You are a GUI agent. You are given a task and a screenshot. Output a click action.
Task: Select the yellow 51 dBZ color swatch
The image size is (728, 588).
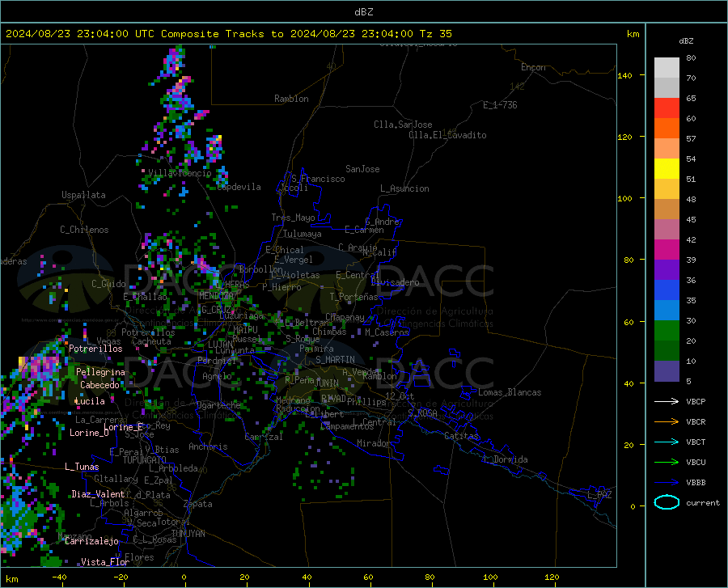(x=667, y=169)
